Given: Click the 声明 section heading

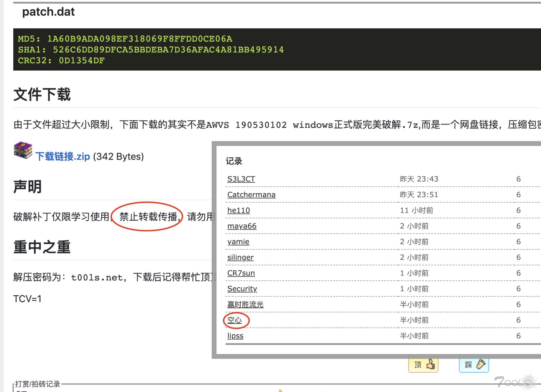Looking at the screenshot, I should click(x=27, y=187).
